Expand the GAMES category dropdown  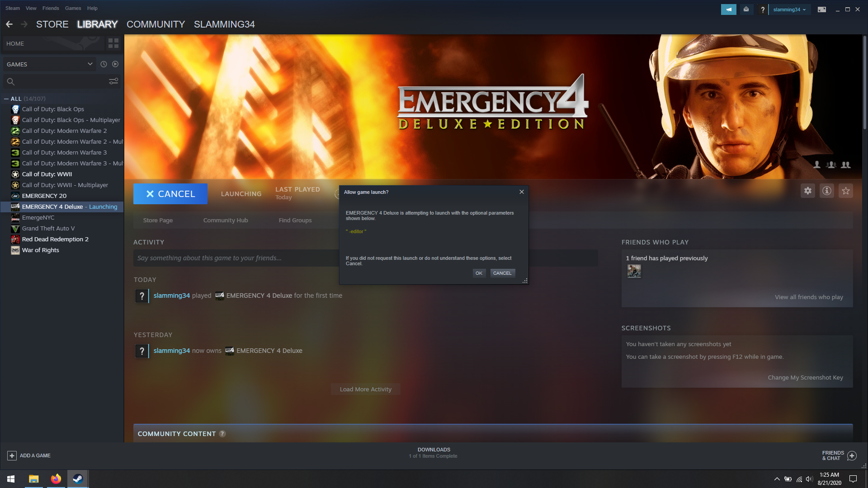(x=90, y=64)
